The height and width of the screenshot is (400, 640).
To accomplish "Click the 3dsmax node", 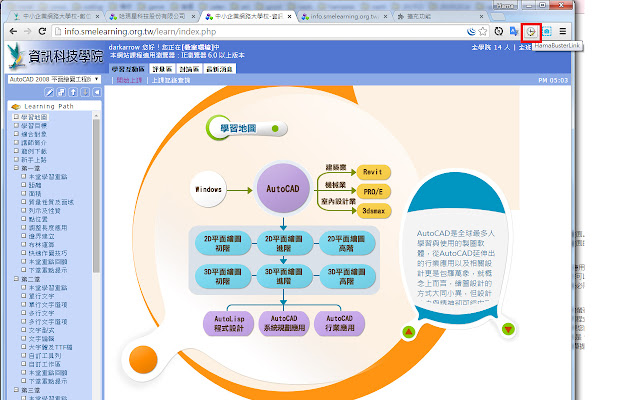I will [373, 211].
